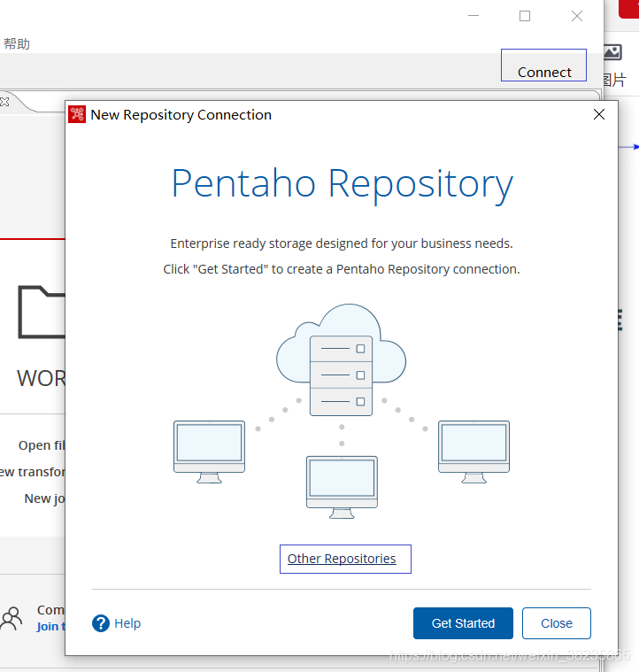This screenshot has width=639, height=672.
Task: Click the cloud server illustration
Action: point(342,360)
